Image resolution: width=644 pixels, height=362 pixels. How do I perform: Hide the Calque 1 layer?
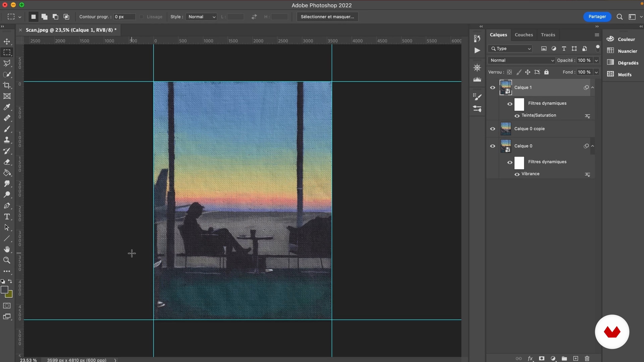(x=493, y=87)
